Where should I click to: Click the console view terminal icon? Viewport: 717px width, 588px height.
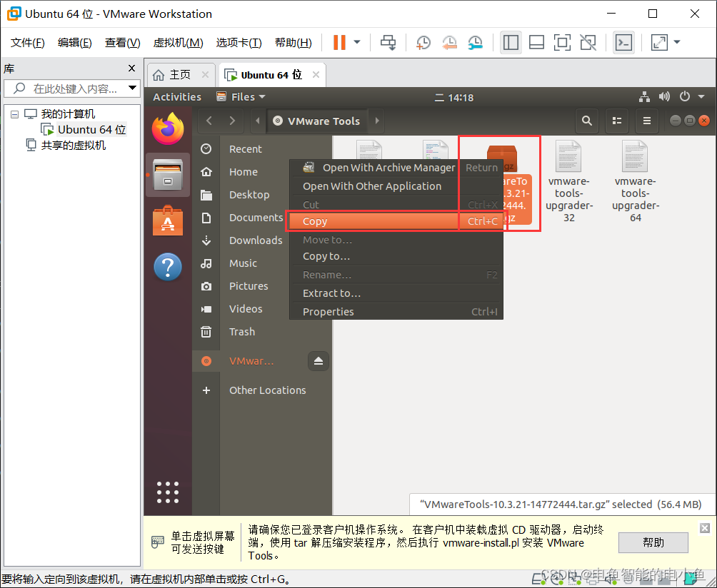(x=623, y=43)
